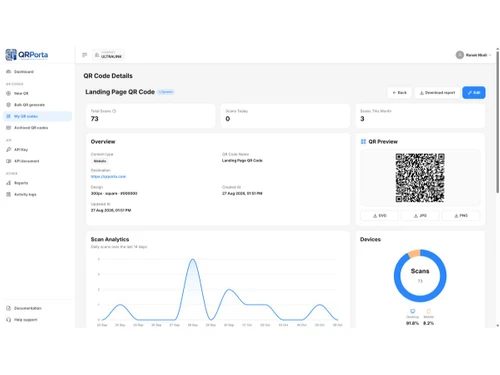Click the company building icon in header

point(97,55)
